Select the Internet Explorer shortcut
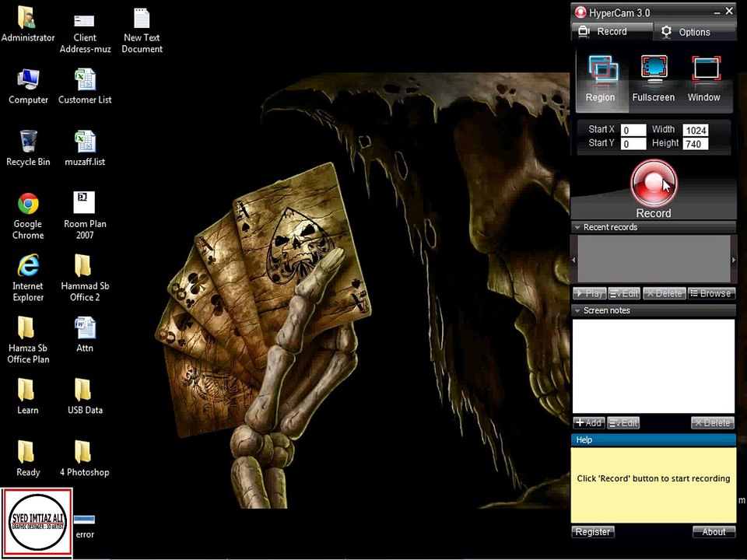This screenshot has height=560, width=747. pyautogui.click(x=28, y=278)
